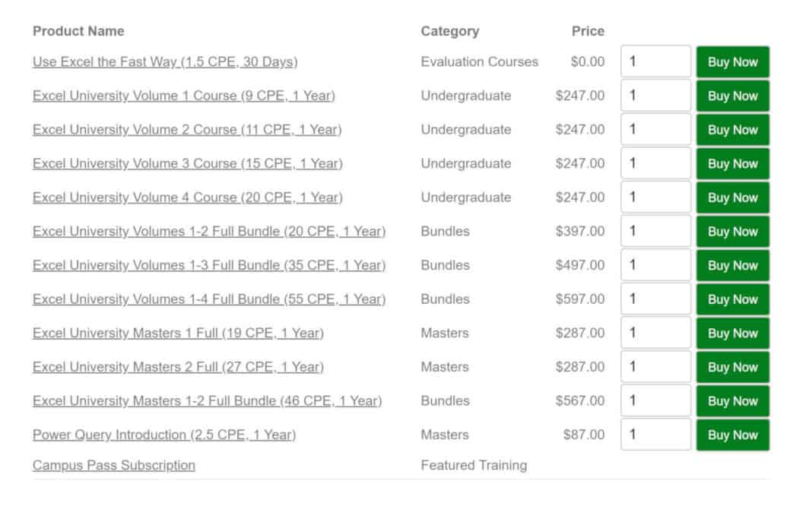Open the Volumes 1-2 Full Bundle link
The height and width of the screenshot is (509, 812).
208,231
